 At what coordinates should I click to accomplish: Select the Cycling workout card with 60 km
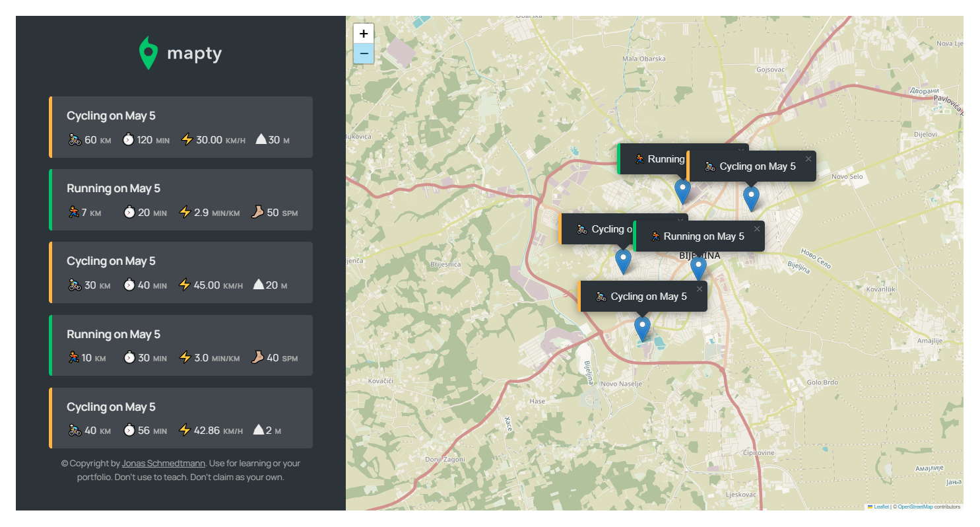181,127
